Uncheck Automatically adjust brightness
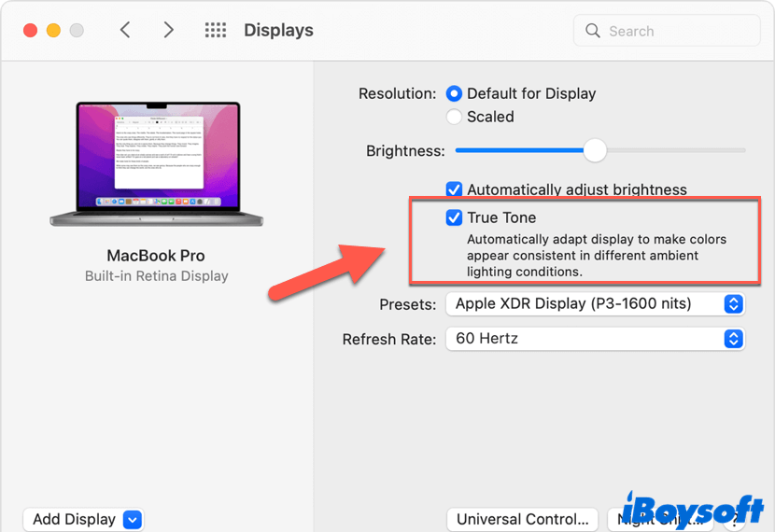Image resolution: width=775 pixels, height=532 pixels. [454, 189]
